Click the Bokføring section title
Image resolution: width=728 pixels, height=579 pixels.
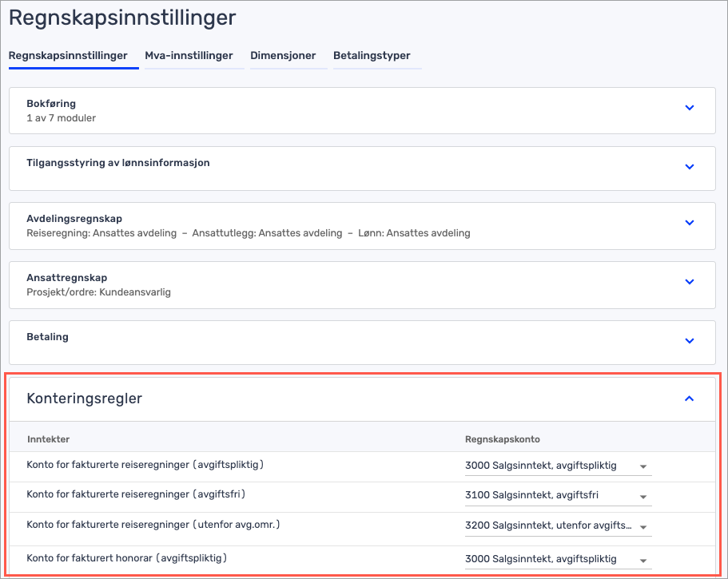(51, 104)
